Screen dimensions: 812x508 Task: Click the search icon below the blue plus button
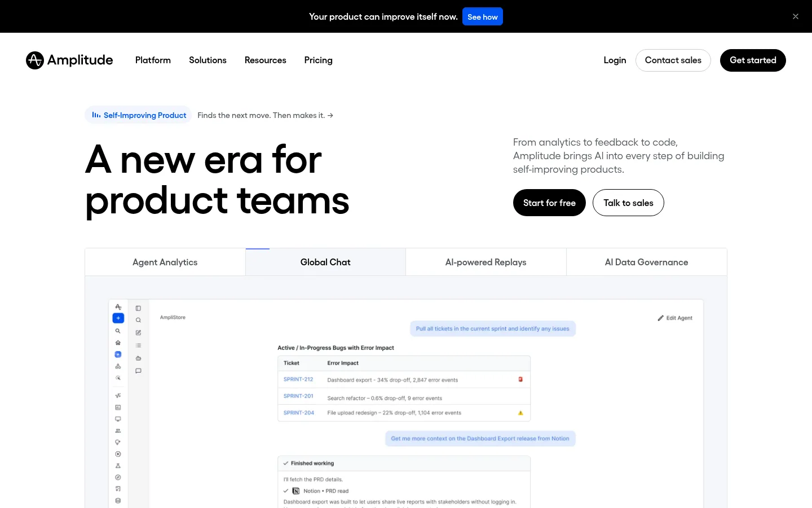pyautogui.click(x=118, y=331)
